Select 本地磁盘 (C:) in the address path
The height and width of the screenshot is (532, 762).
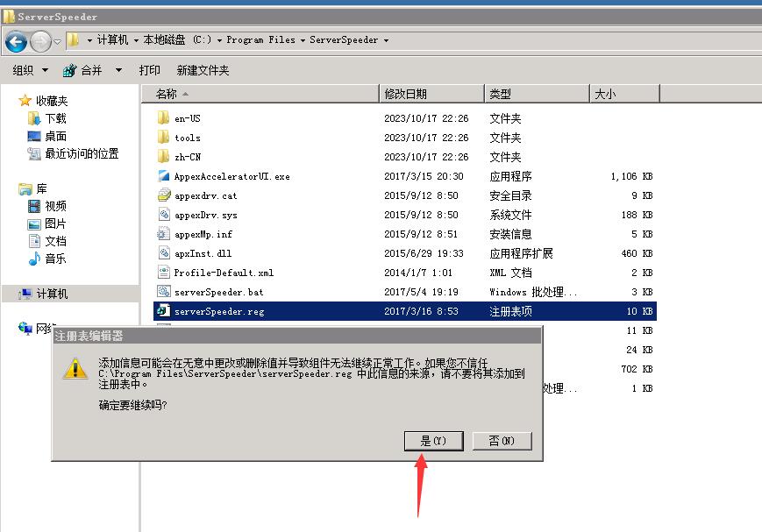[x=177, y=39]
